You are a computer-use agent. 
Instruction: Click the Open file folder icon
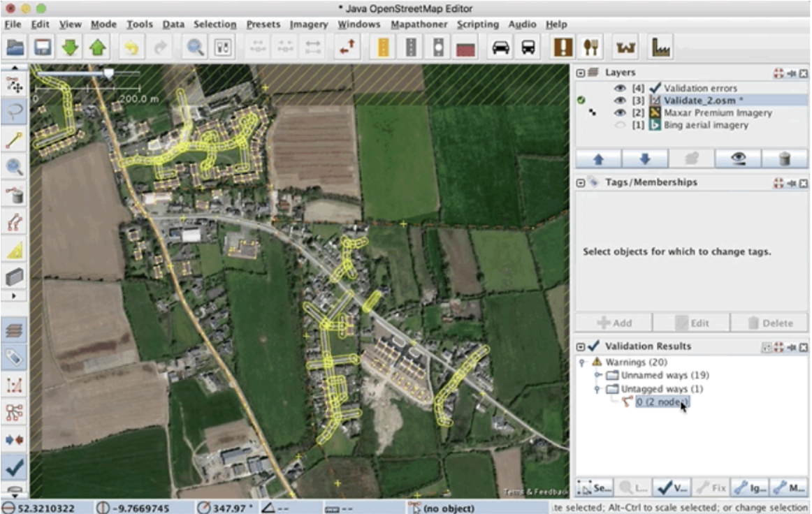tap(15, 47)
